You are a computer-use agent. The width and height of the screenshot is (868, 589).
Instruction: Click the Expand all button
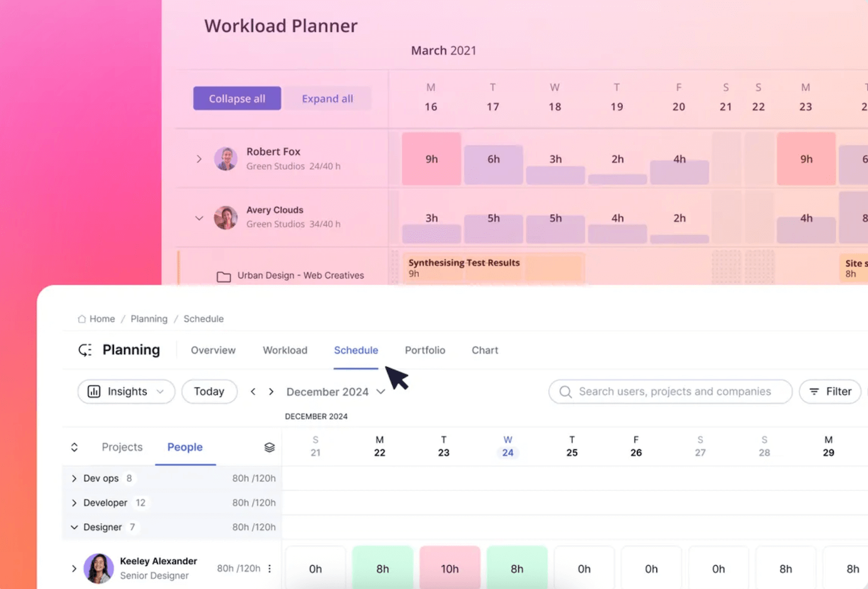327,98
